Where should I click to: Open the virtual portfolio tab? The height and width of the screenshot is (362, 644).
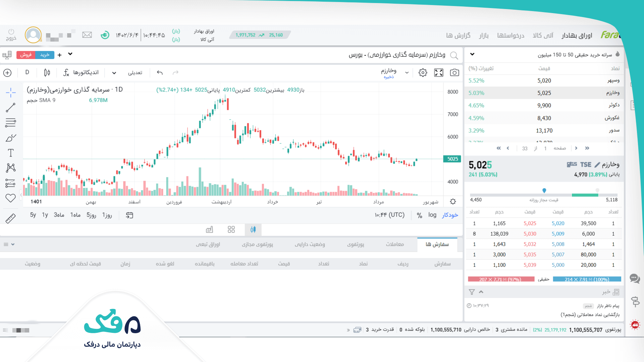click(x=257, y=244)
